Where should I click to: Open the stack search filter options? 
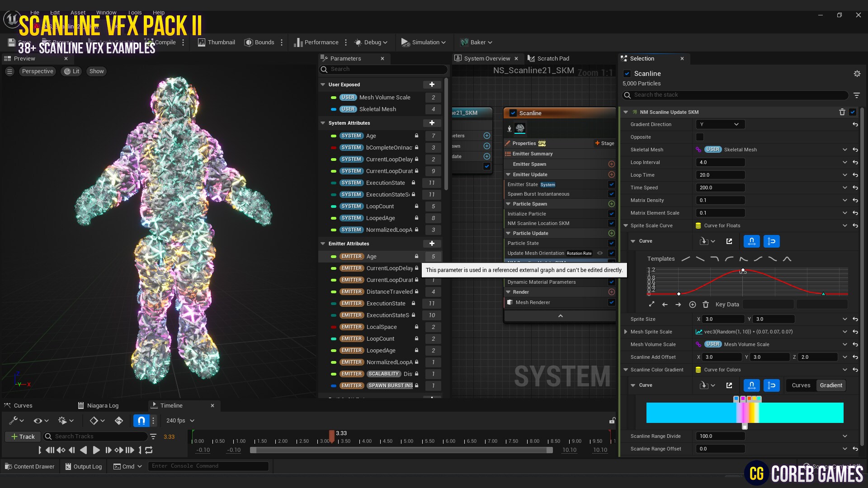pos(856,95)
